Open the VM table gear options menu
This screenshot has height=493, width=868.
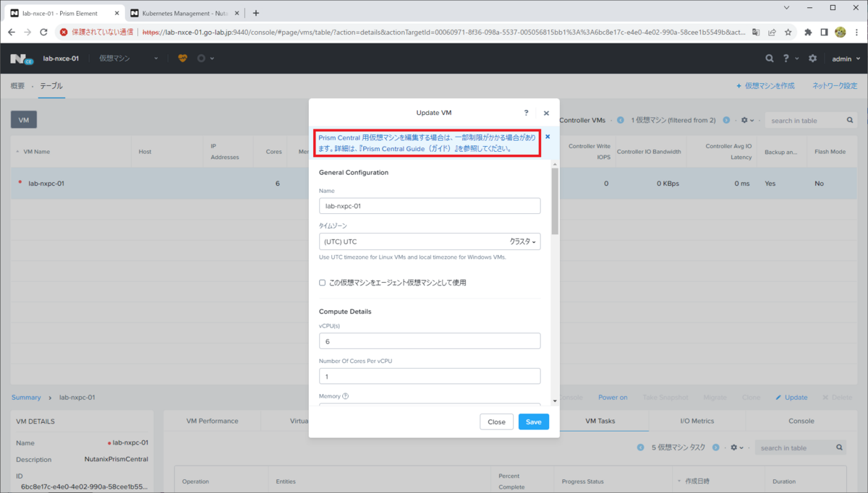747,121
